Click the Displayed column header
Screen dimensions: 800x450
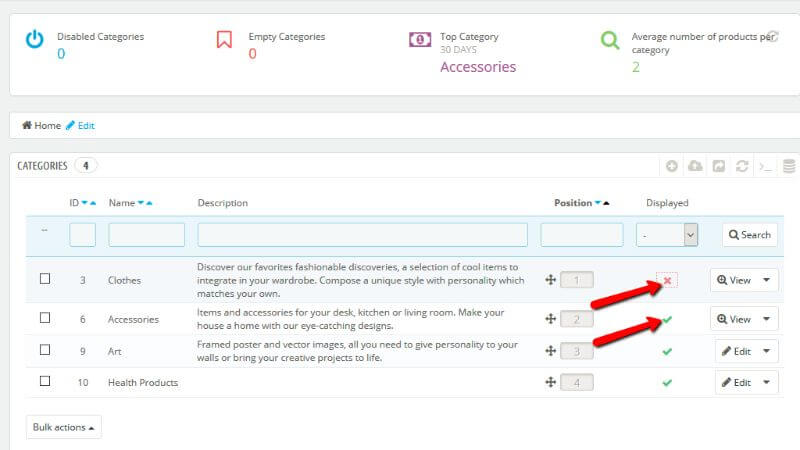click(667, 203)
